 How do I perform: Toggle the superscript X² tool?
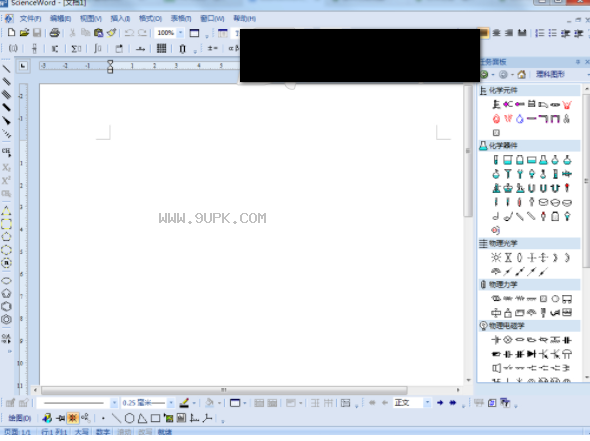coord(6,181)
